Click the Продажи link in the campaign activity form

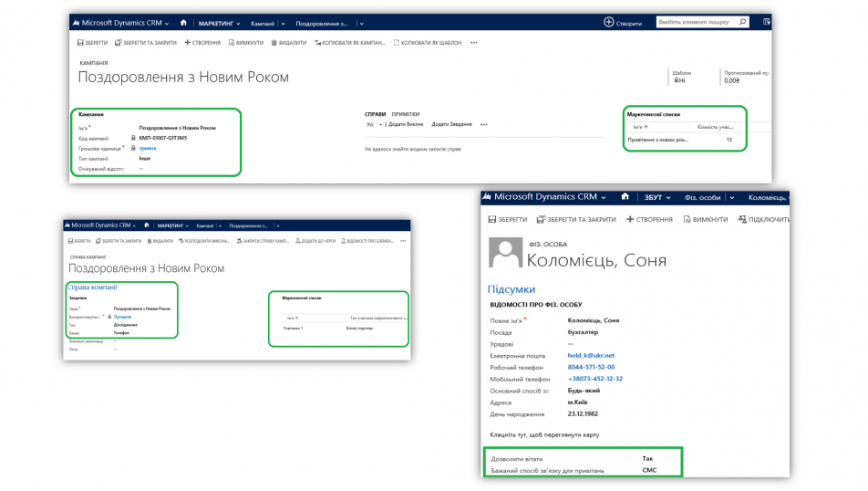[x=122, y=317]
